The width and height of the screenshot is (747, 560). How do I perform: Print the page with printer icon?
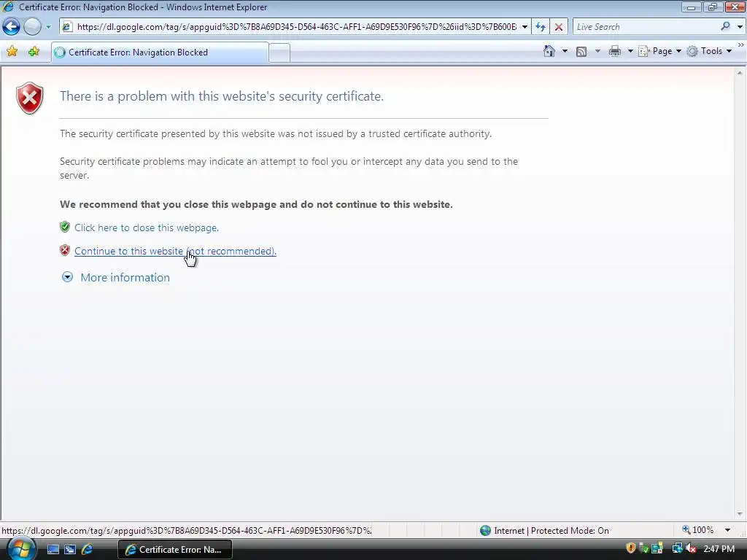point(615,51)
